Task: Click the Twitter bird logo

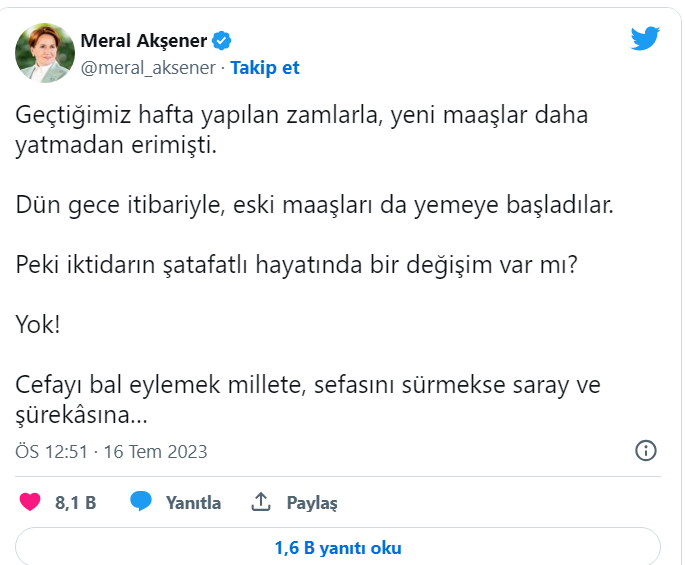Action: click(645, 40)
